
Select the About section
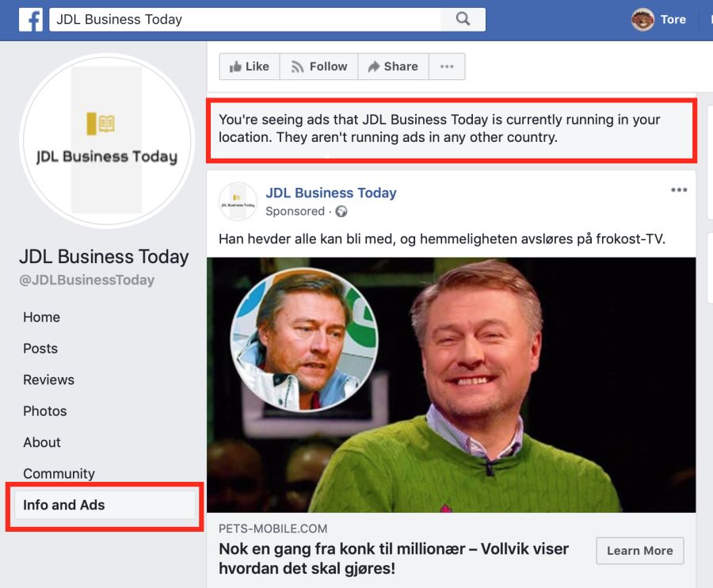pyautogui.click(x=42, y=442)
